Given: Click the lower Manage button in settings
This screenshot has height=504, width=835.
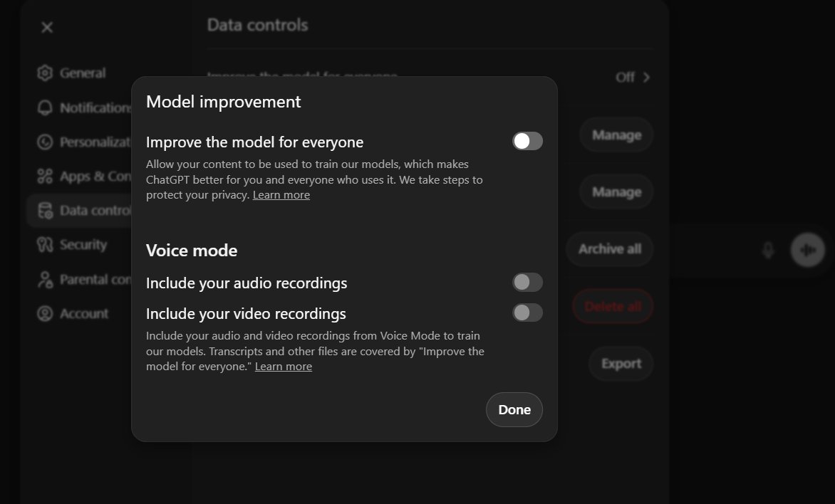Looking at the screenshot, I should (x=617, y=191).
